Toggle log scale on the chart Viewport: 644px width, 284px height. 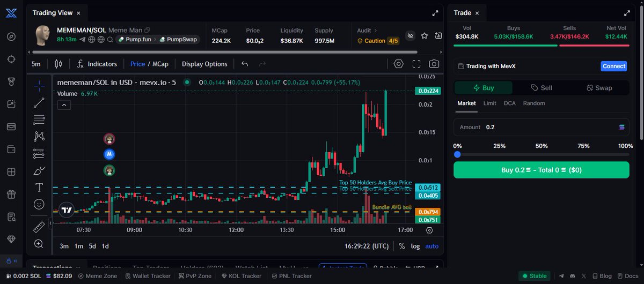[415, 246]
